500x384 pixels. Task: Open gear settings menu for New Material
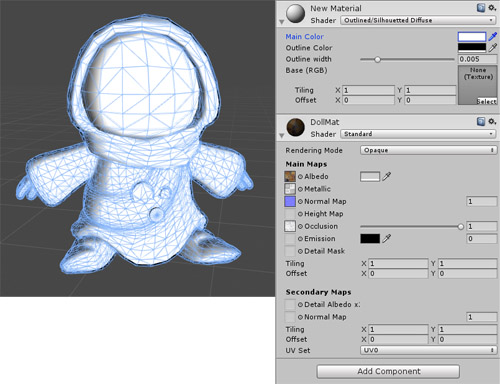tap(492, 8)
